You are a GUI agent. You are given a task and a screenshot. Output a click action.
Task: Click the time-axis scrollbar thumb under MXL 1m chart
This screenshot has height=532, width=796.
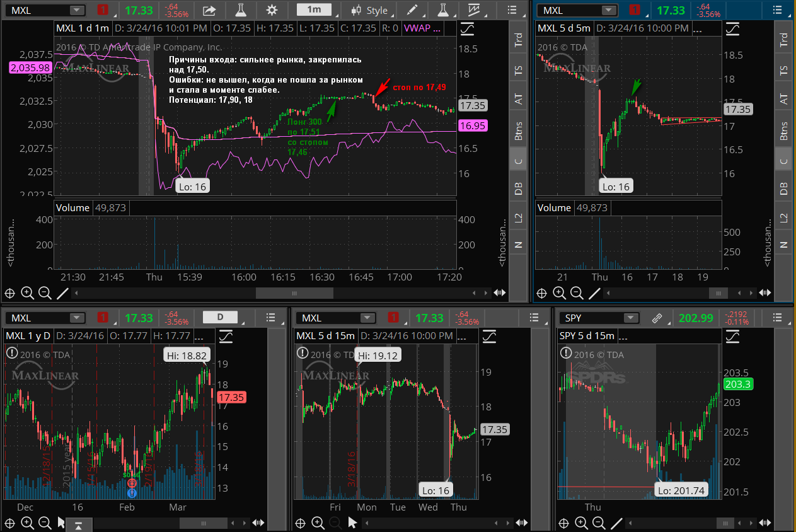[294, 292]
